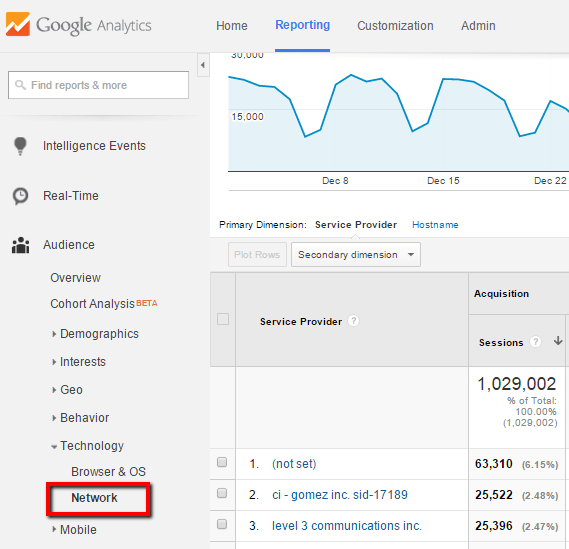Click the Service Provider column header
Image resolution: width=569 pixels, height=549 pixels.
[301, 321]
